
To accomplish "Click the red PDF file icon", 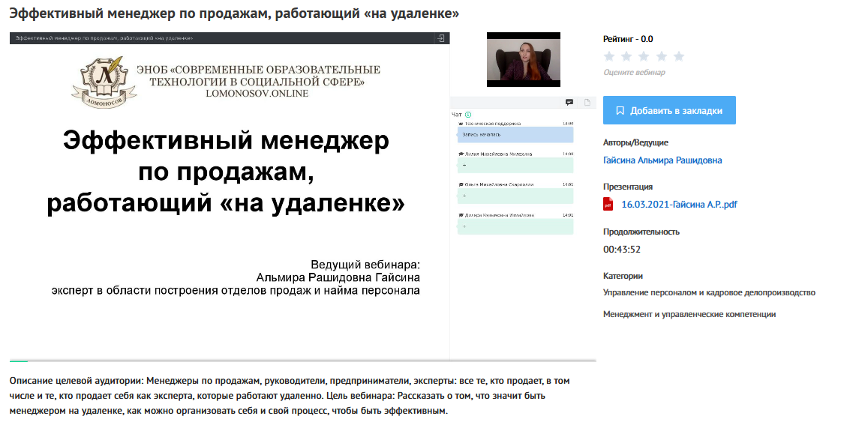I will tap(608, 205).
